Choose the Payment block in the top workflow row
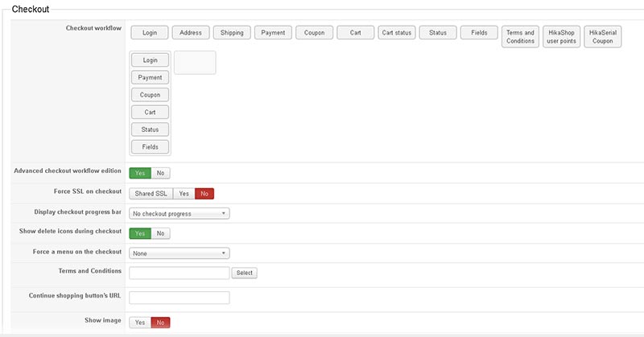The image size is (644, 337). coord(273,32)
